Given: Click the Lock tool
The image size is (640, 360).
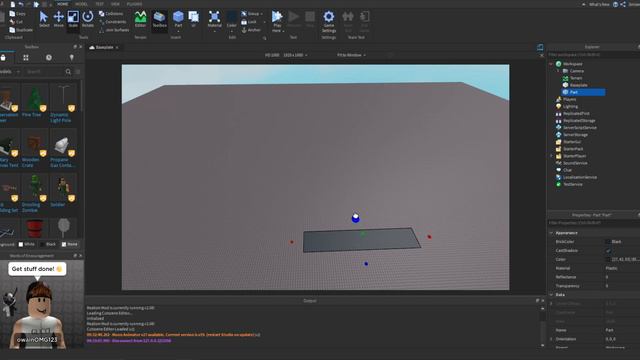Looking at the screenshot, I should (x=249, y=22).
